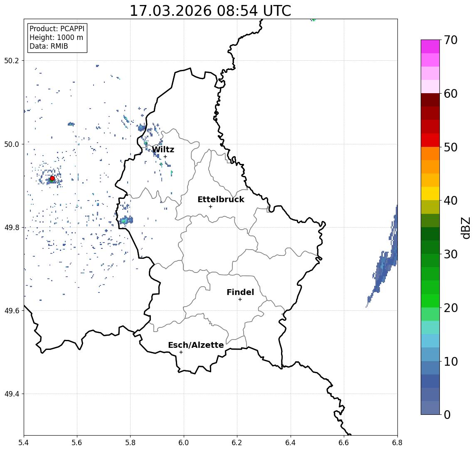Click the longitude tick label 6.2
The width and height of the screenshot is (476, 451).
[237, 443]
